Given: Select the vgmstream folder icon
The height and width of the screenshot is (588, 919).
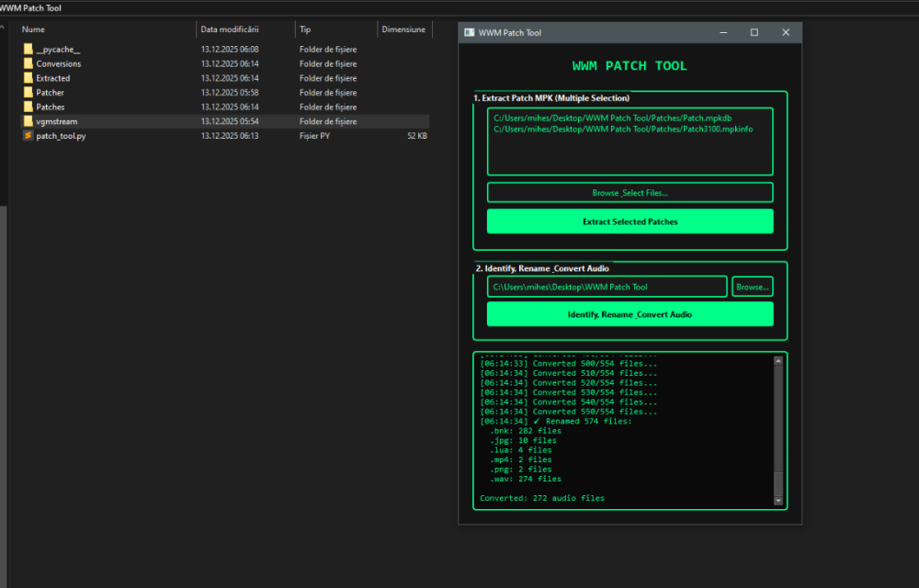Looking at the screenshot, I should 28,121.
